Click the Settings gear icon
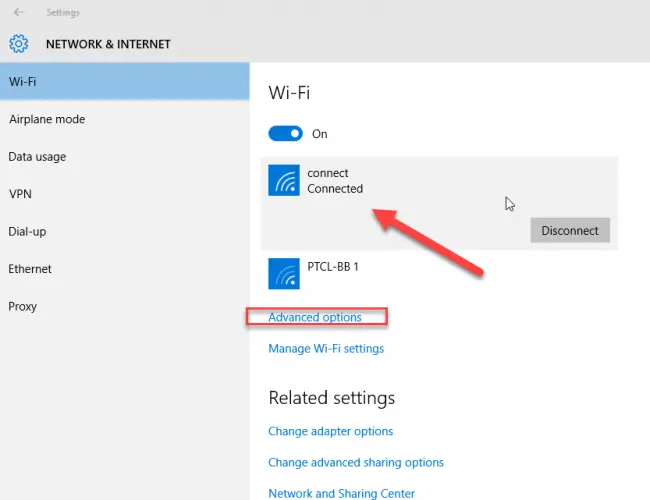 19,44
